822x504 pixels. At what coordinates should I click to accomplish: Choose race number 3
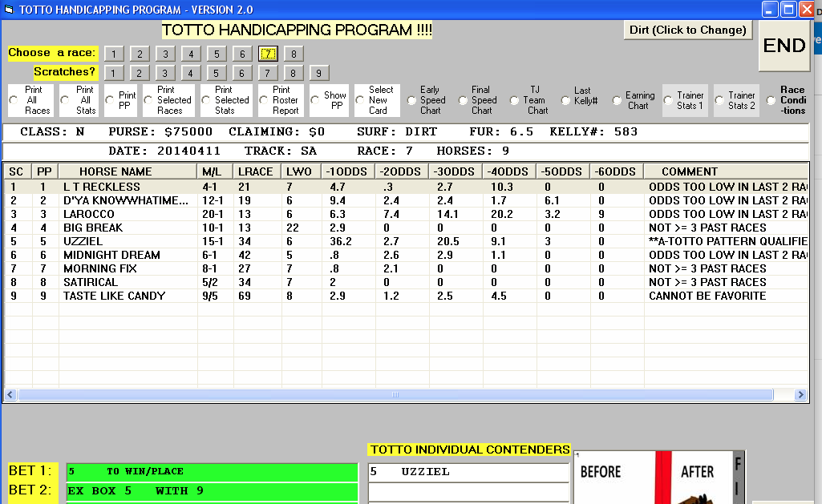click(165, 54)
